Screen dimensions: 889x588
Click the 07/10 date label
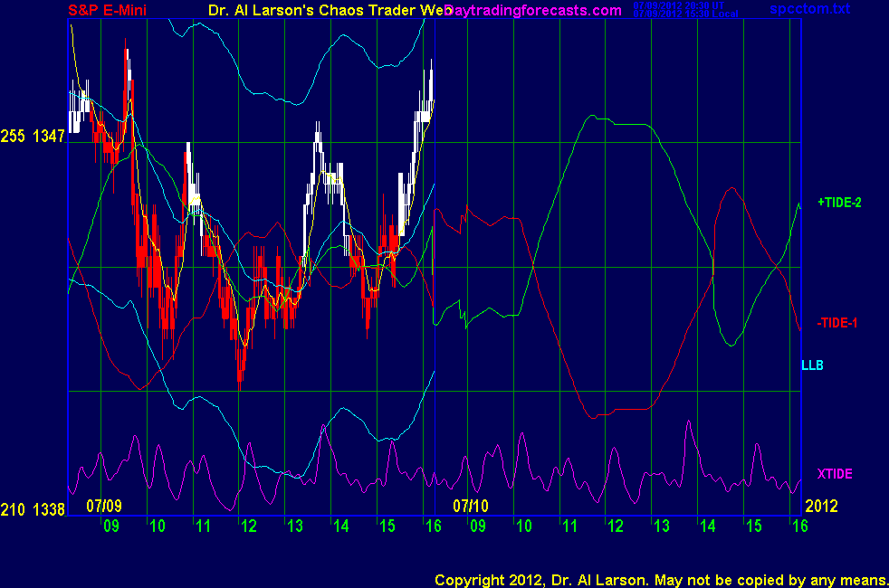[x=471, y=504]
